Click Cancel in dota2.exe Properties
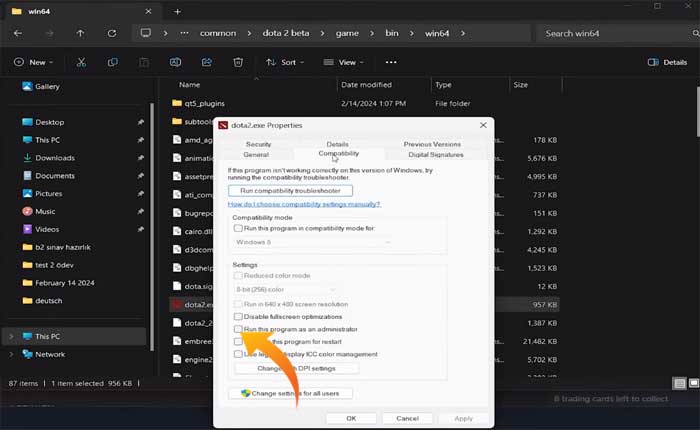The width and height of the screenshot is (700, 430). tap(408, 418)
